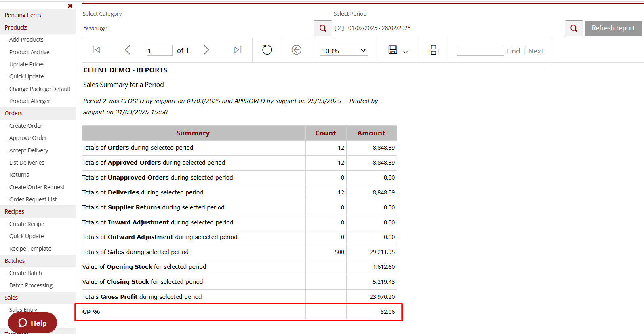Go to the first report page
The height and width of the screenshot is (334, 644).
[96, 50]
